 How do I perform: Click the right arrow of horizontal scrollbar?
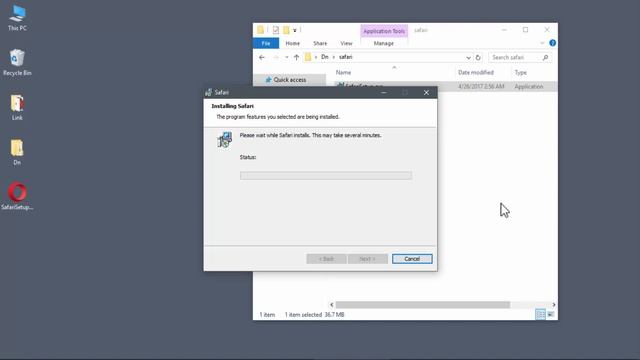pos(553,305)
